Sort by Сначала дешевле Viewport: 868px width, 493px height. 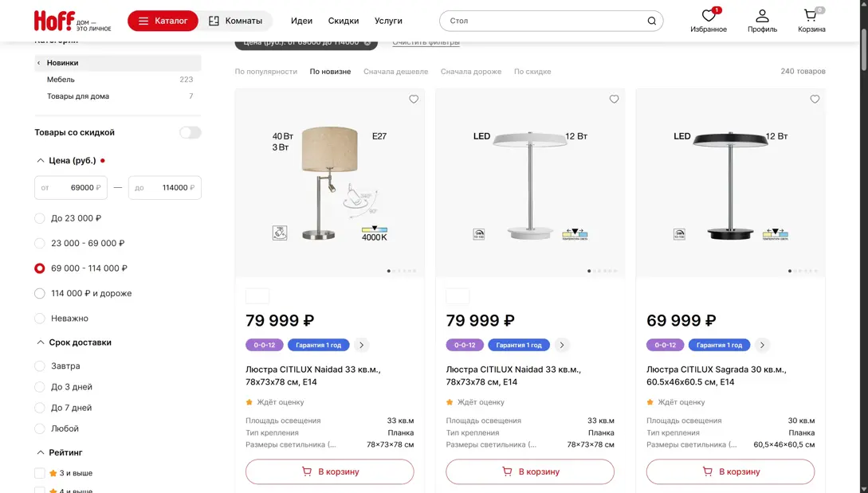[395, 72]
